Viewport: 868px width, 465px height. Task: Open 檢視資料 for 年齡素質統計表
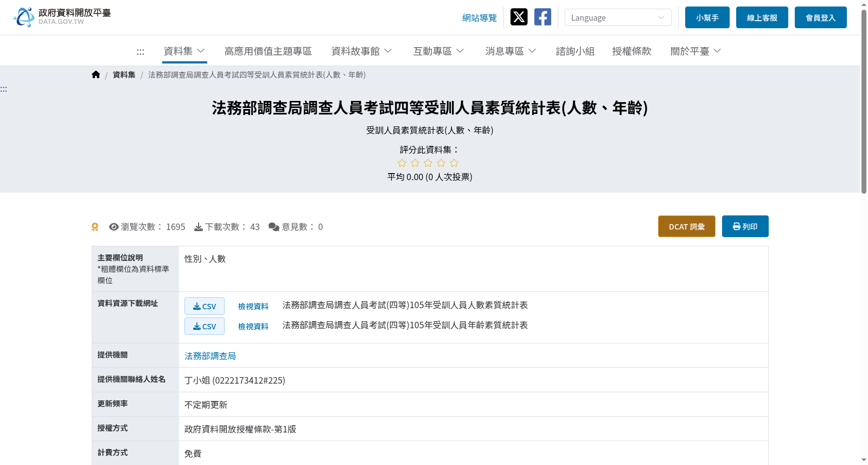coord(253,327)
